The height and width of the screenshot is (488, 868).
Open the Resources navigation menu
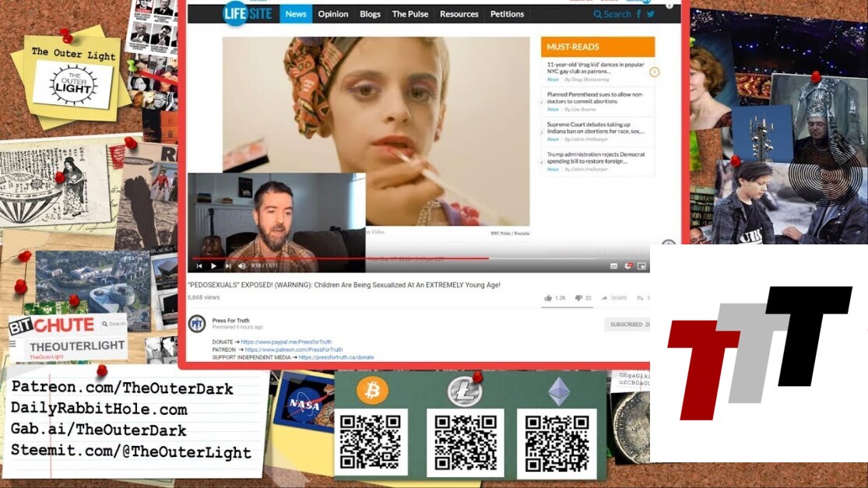[x=459, y=14]
